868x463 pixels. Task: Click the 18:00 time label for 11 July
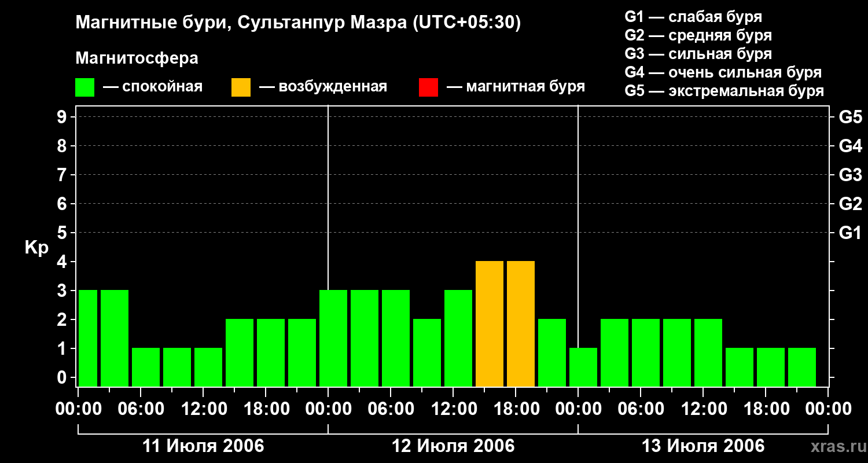coord(266,409)
